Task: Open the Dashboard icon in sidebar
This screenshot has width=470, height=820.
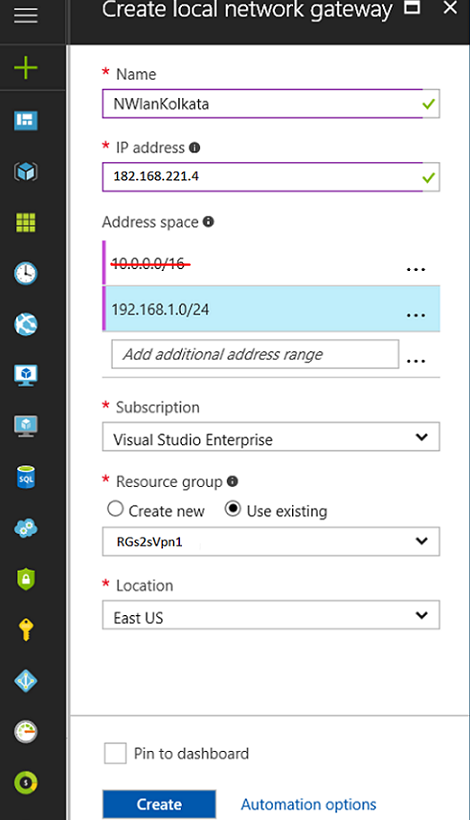Action: tap(26, 120)
